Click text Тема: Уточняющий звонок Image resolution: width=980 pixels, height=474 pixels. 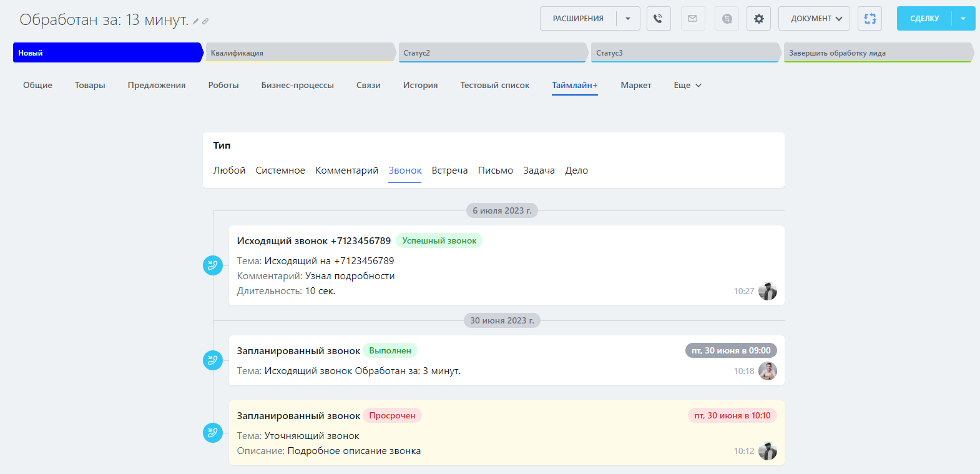pyautogui.click(x=298, y=436)
